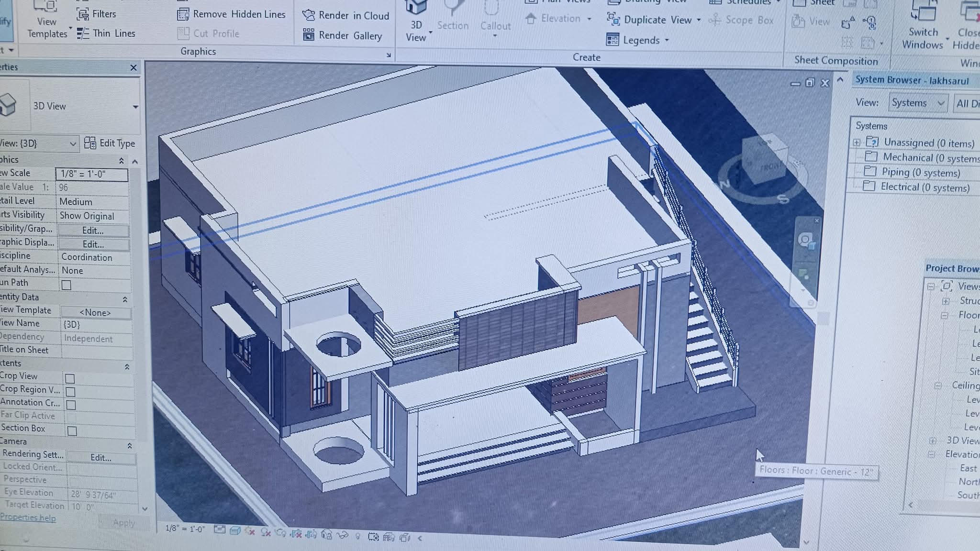Click the View Name {3D} field

tap(95, 325)
